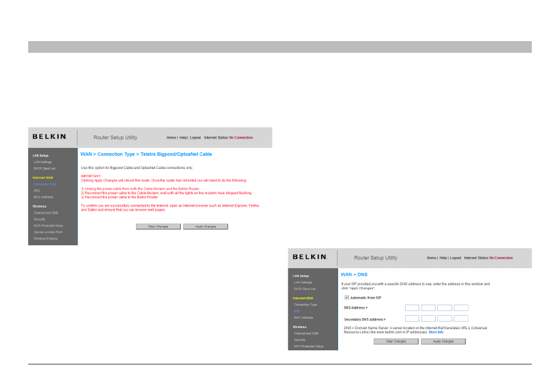
Task: Click the LAN Setup heading in the WAN > DNS window sidebar
Action: tap(301, 276)
